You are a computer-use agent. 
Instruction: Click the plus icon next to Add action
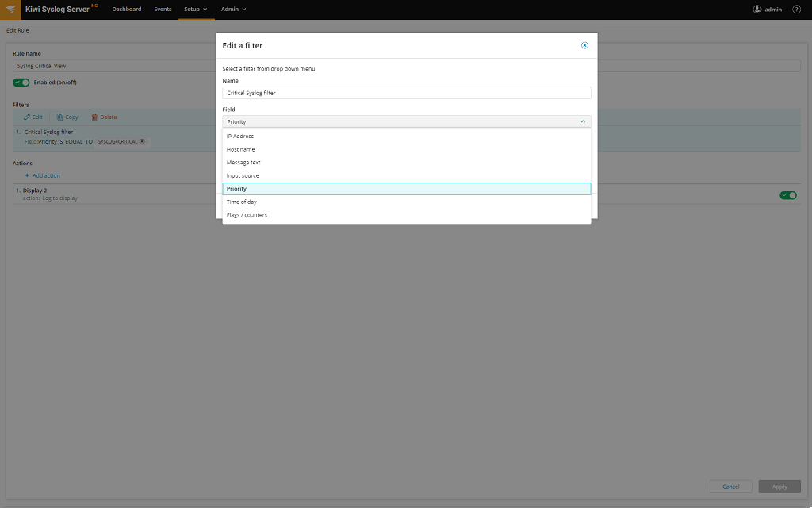pyautogui.click(x=26, y=175)
